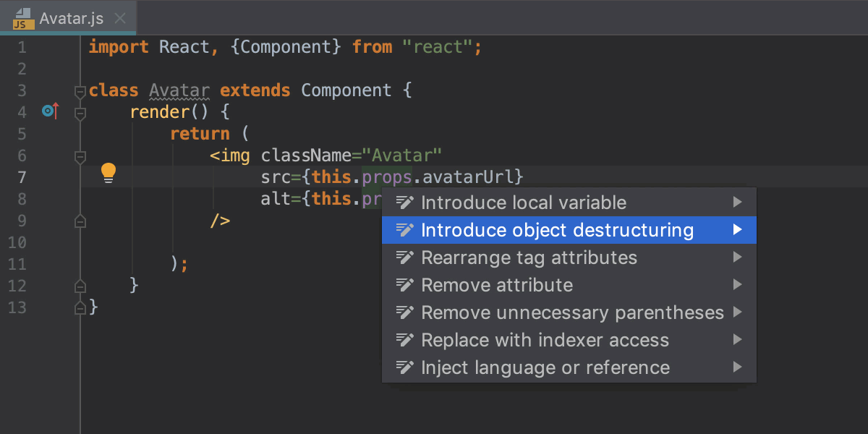868x434 pixels.
Task: Click the underlined Avatar class name
Action: [x=179, y=90]
